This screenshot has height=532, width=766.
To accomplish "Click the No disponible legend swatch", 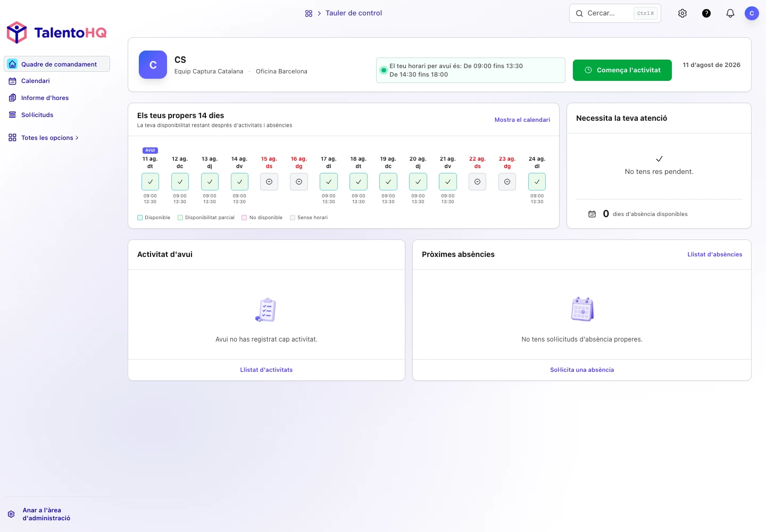I will tap(244, 218).
